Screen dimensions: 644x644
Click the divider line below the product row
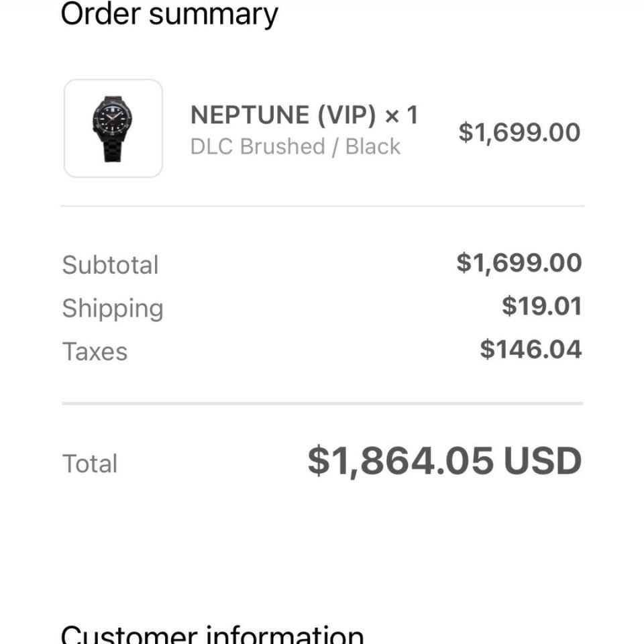pos(322,206)
